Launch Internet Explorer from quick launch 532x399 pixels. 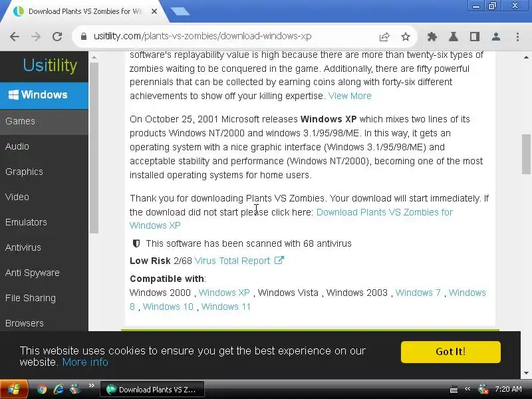[x=59, y=389]
